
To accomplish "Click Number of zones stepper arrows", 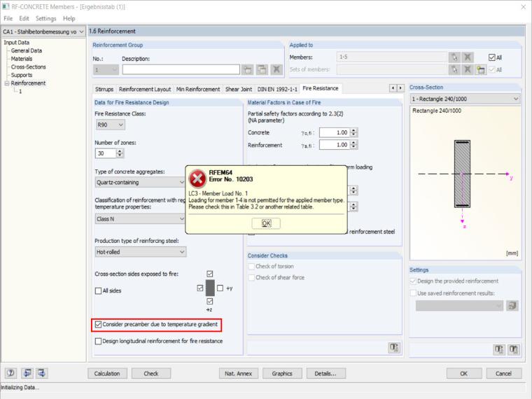I will pyautogui.click(x=120, y=153).
